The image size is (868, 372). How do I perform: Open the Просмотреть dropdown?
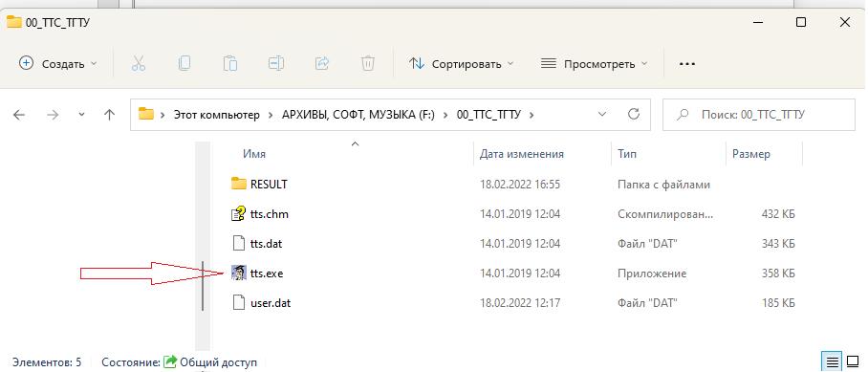(x=594, y=64)
